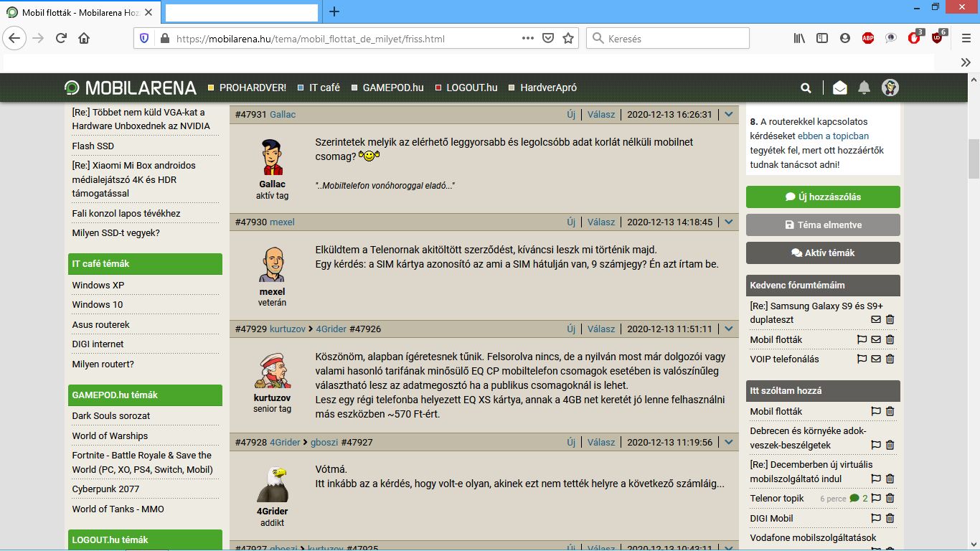Expand post #47930 options chevron

click(729, 222)
